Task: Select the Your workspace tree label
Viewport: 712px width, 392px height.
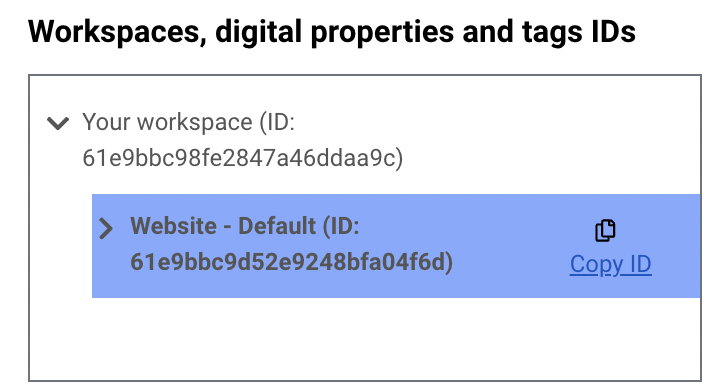Action: [242, 140]
